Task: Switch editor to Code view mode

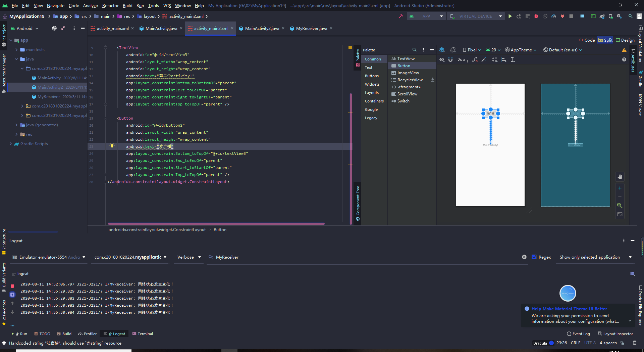Action: click(587, 40)
